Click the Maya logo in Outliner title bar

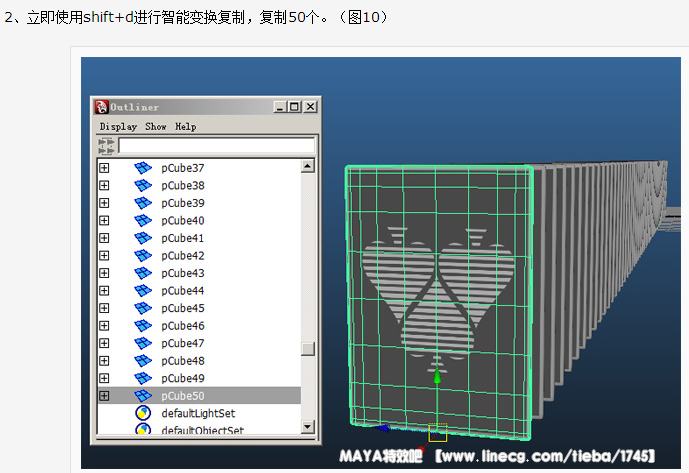pyautogui.click(x=101, y=107)
